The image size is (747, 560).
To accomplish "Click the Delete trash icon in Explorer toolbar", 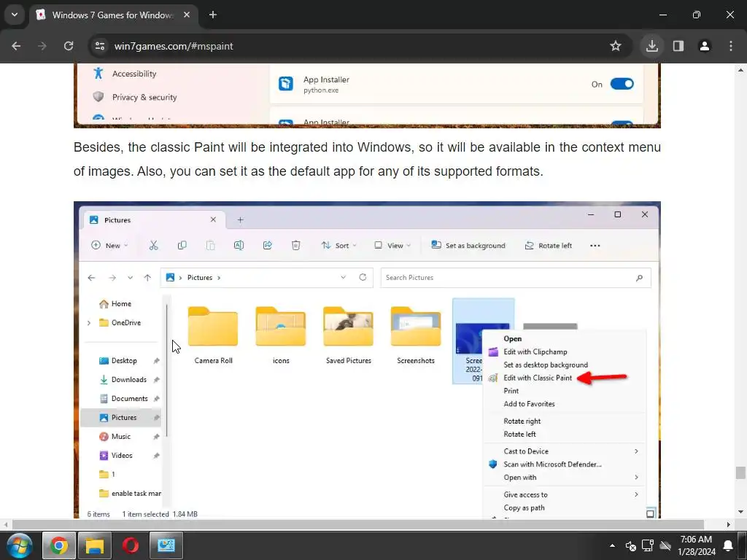I will 296,245.
